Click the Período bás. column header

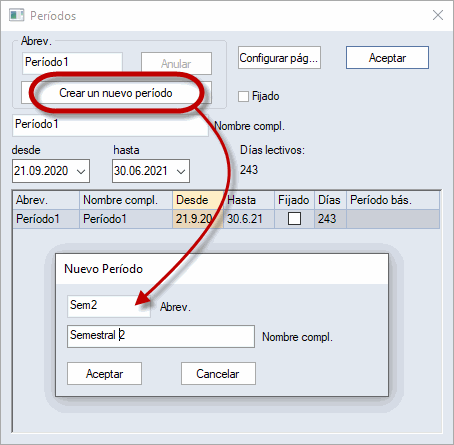click(393, 200)
